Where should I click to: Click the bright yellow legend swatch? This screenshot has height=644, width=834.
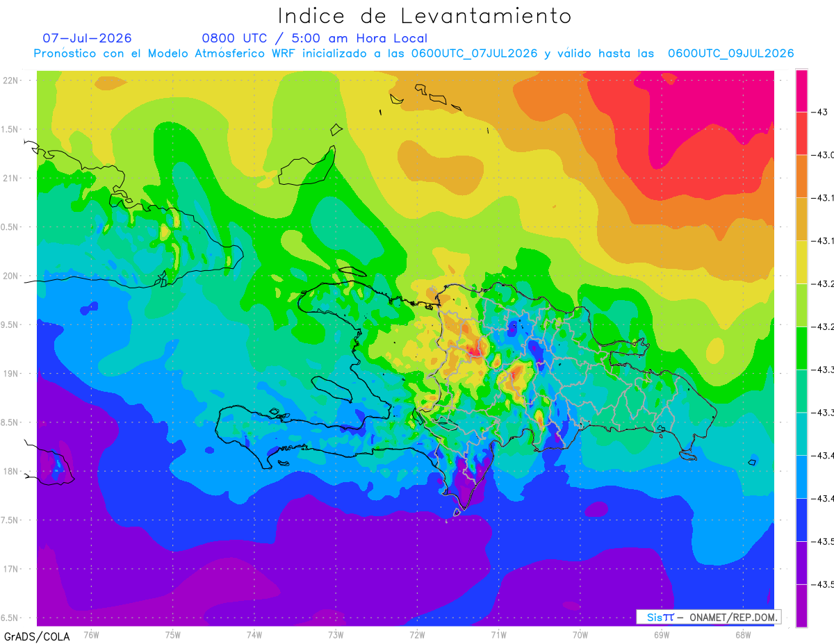tap(801, 262)
